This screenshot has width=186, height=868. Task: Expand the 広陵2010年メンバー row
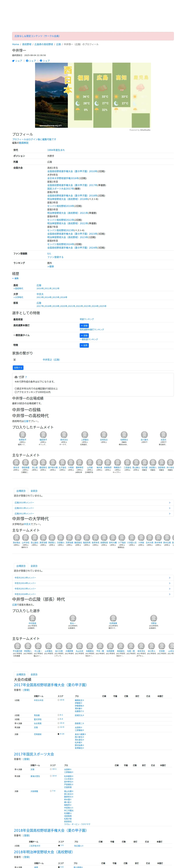coord(93,502)
